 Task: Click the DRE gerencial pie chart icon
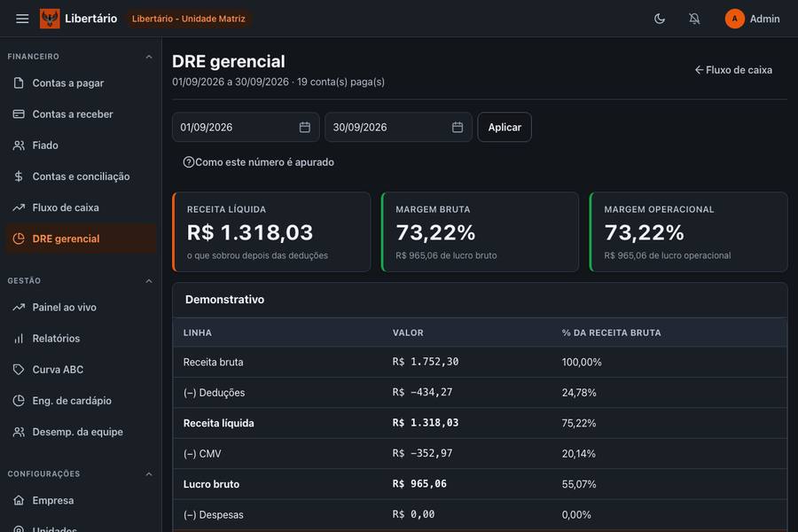19,239
